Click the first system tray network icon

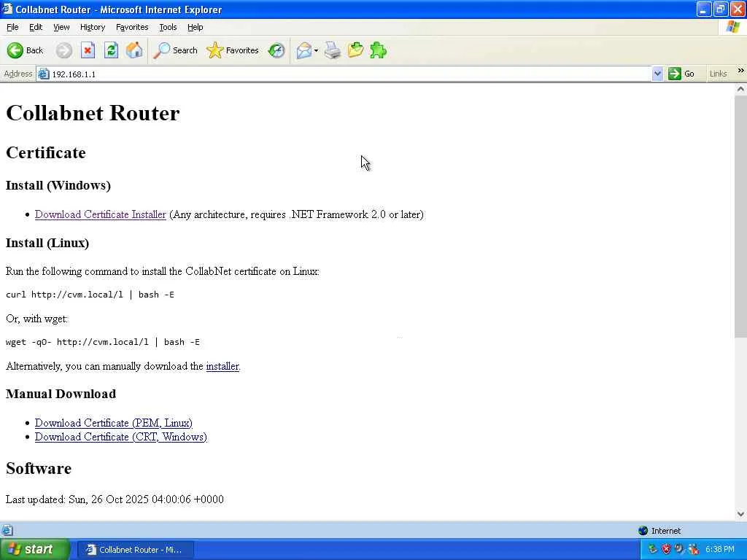(x=652, y=550)
